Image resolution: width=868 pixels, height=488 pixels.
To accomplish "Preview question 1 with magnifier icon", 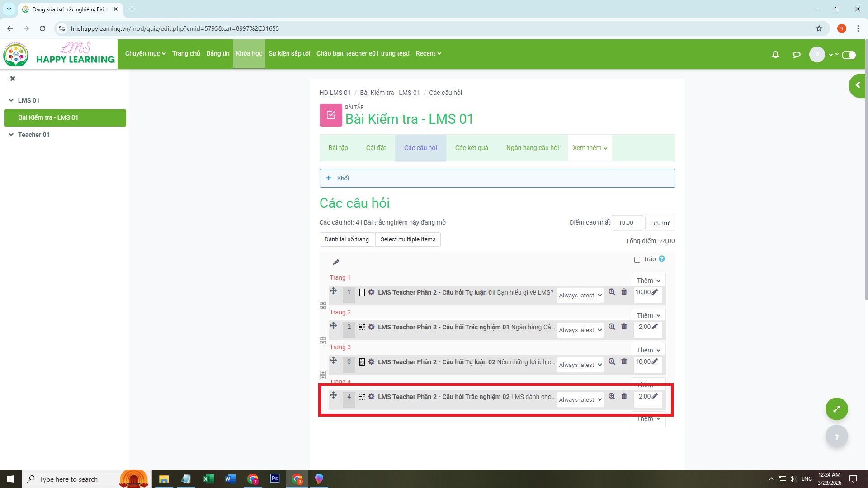I will point(612,292).
